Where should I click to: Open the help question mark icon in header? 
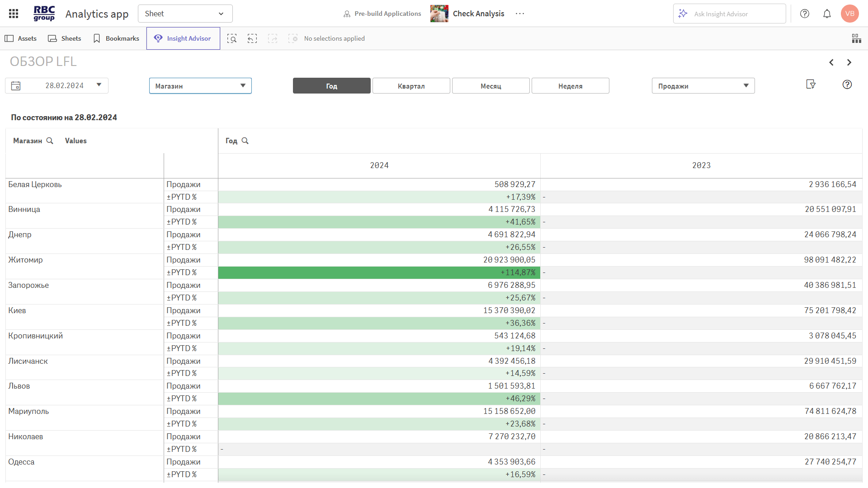coord(805,14)
